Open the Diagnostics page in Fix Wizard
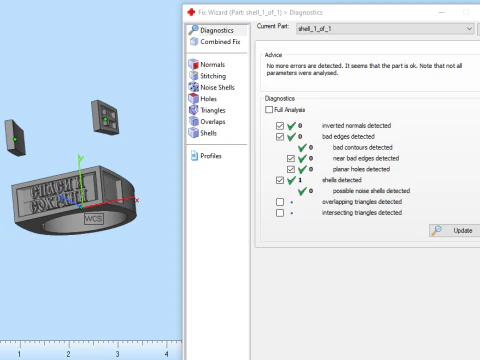The image size is (480, 360). pos(217,30)
